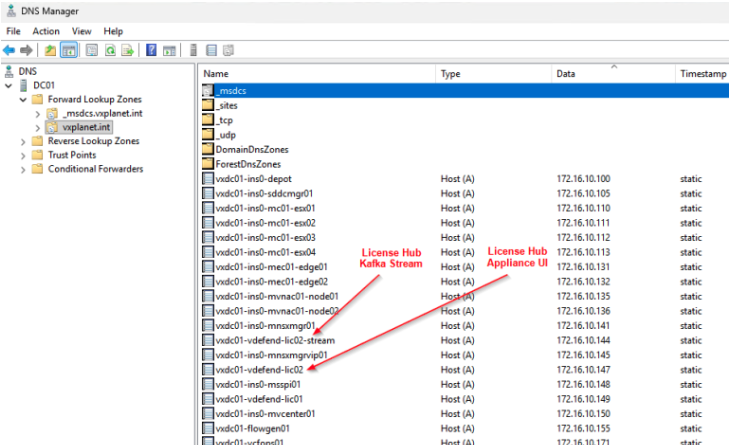The height and width of the screenshot is (445, 730).
Task: Toggle the Show/Hide Action Pane icon
Action: coord(169,50)
